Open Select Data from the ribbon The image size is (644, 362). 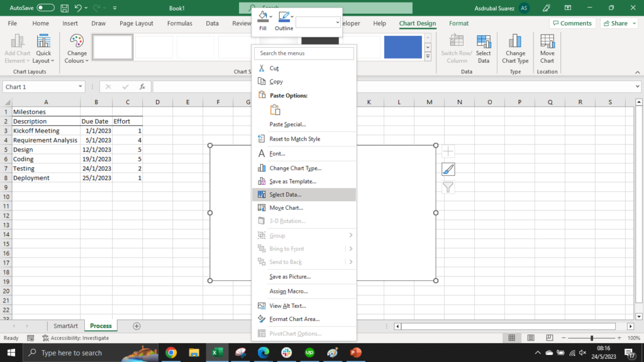[x=484, y=48]
